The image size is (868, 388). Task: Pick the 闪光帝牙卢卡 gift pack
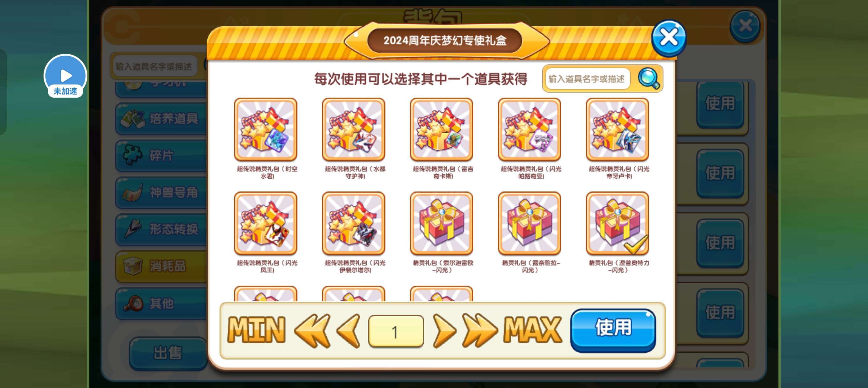(617, 129)
